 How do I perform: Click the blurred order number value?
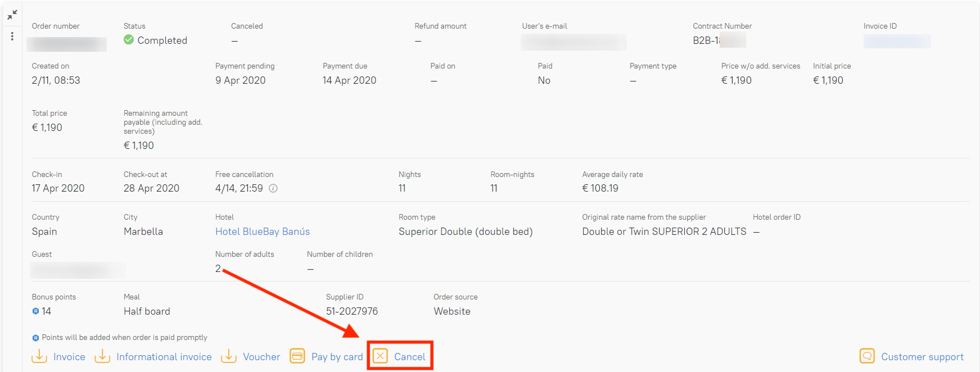pos(66,44)
